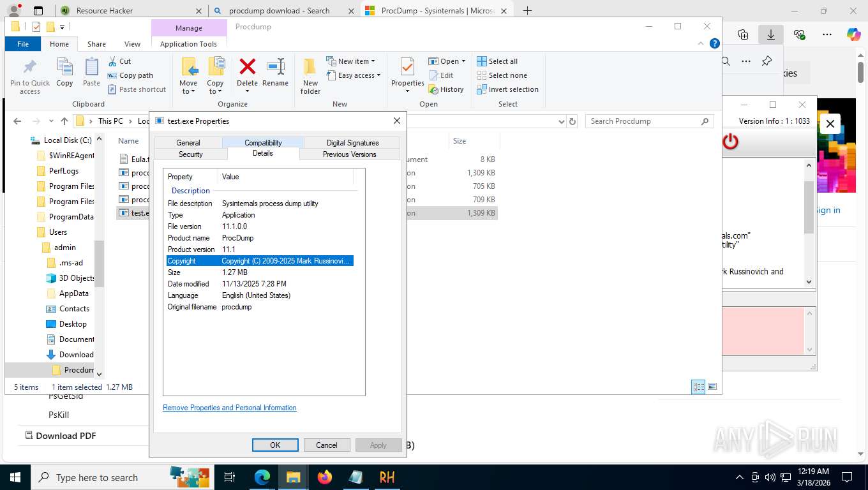
Task: Open the recent locations dropdown arrow
Action: (50, 121)
